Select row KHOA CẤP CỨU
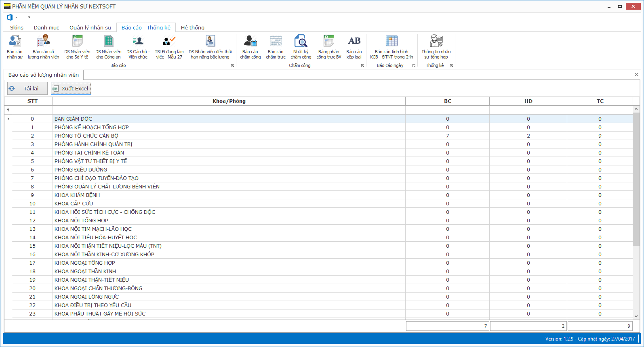The image size is (644, 347). [322, 203]
